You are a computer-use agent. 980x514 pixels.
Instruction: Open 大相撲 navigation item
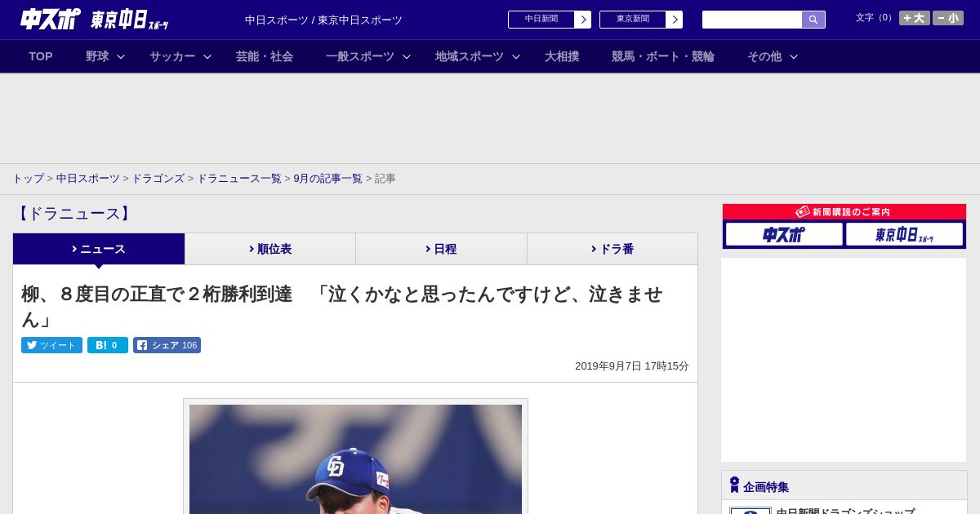(x=562, y=56)
